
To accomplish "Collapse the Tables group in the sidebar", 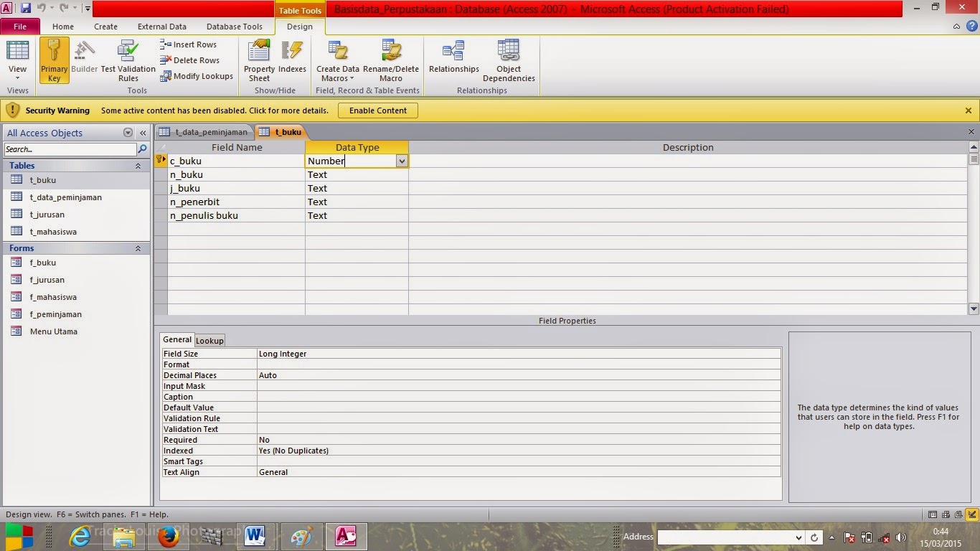I will [138, 165].
